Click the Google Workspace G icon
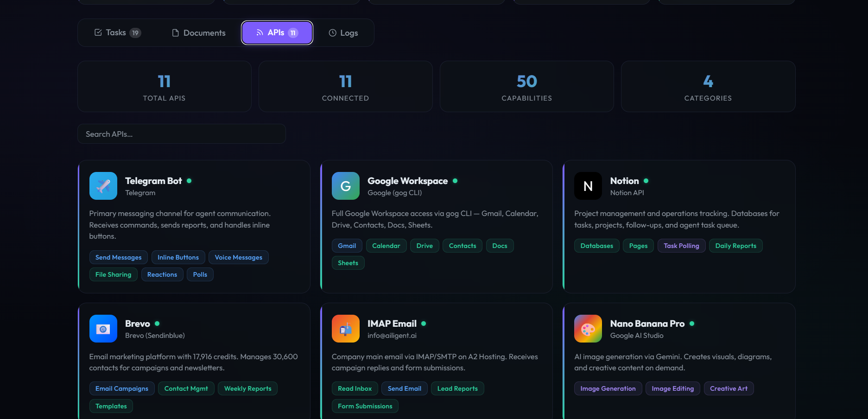The height and width of the screenshot is (419, 868). (x=346, y=186)
